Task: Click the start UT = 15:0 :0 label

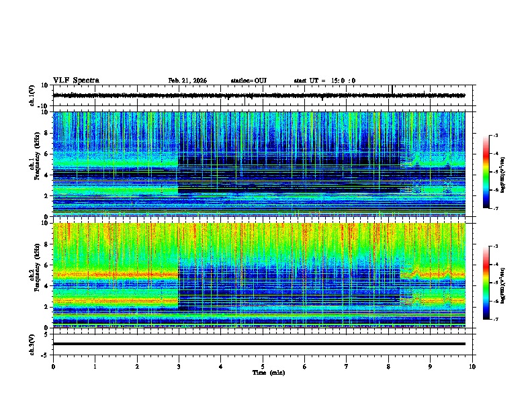Action: click(324, 81)
